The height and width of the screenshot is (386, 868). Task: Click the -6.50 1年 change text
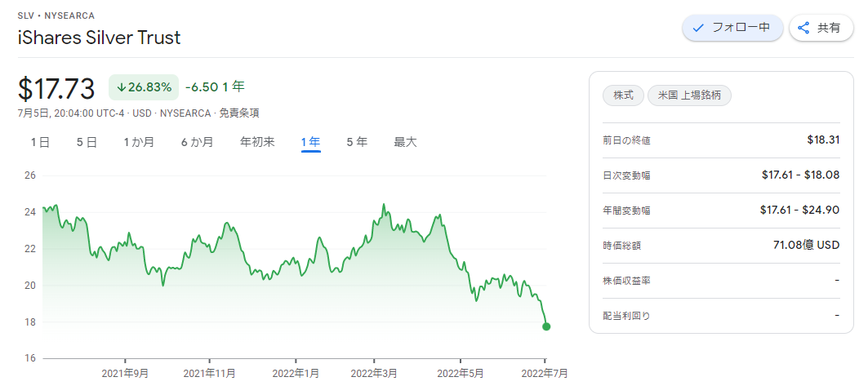215,87
